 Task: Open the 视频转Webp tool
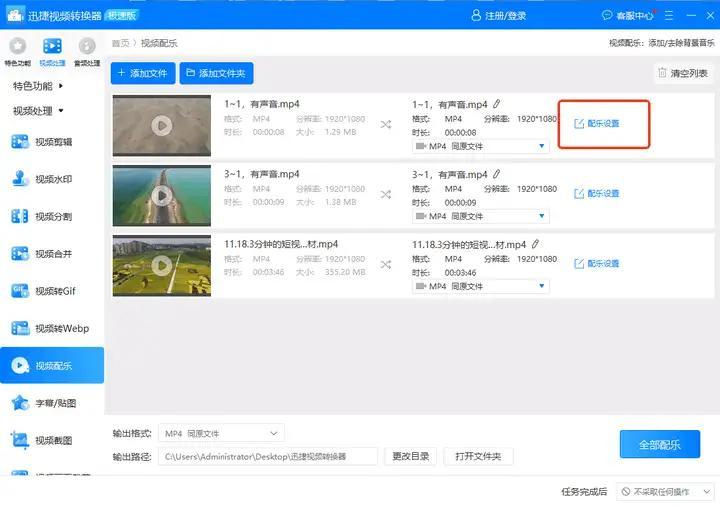(52, 328)
